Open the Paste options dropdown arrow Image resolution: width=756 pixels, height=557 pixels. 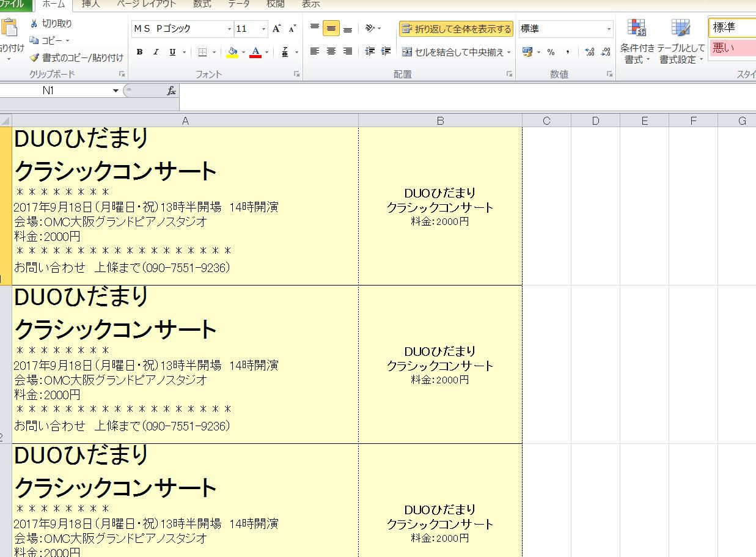(9, 59)
